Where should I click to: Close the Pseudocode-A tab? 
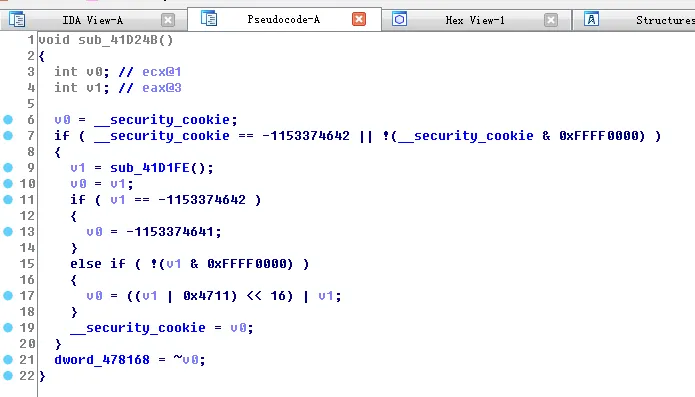359,19
